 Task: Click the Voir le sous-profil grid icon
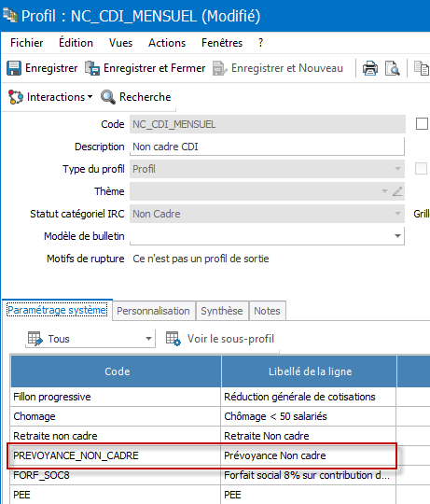point(173,339)
